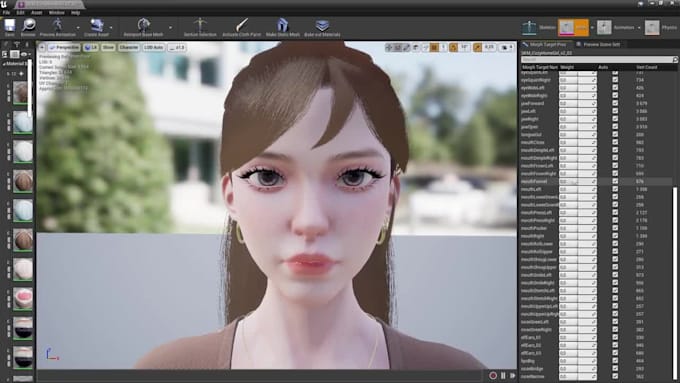680x383 pixels.
Task: Open the Edit menu
Action: tap(20, 13)
